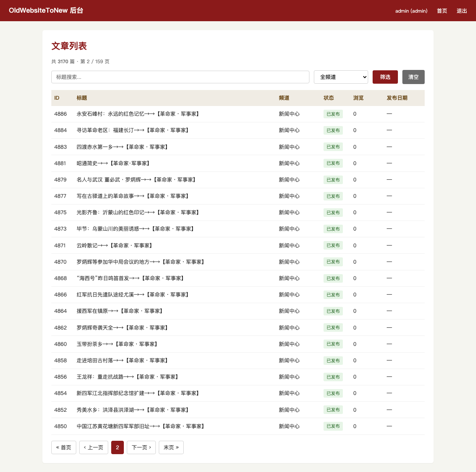Open article 中国江苏黄花塘新四军军部旧址

tap(141, 426)
